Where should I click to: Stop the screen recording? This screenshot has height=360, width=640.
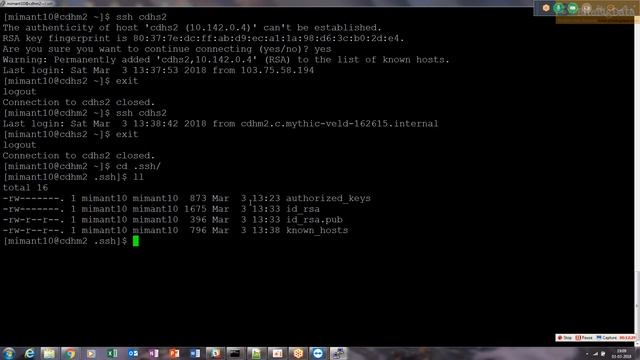[564, 338]
